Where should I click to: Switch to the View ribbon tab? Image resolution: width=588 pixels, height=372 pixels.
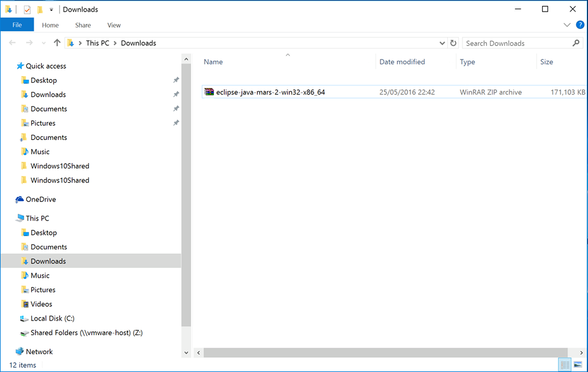coord(113,25)
